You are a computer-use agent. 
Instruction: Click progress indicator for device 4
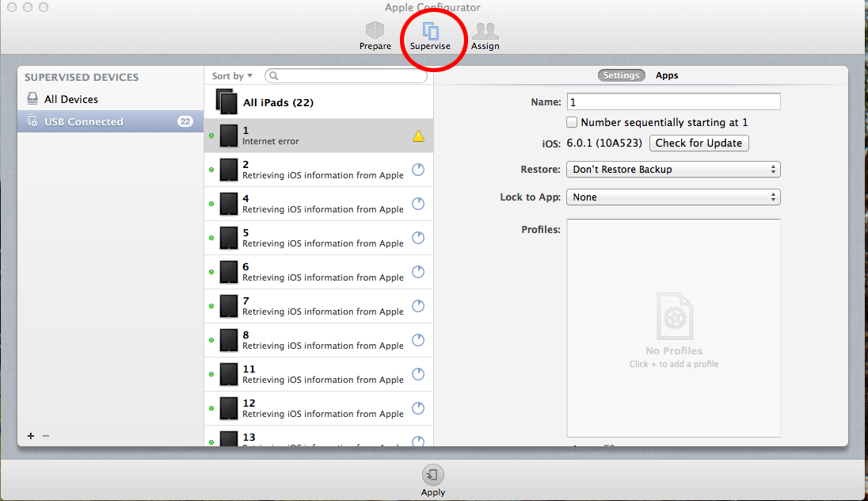(418, 204)
